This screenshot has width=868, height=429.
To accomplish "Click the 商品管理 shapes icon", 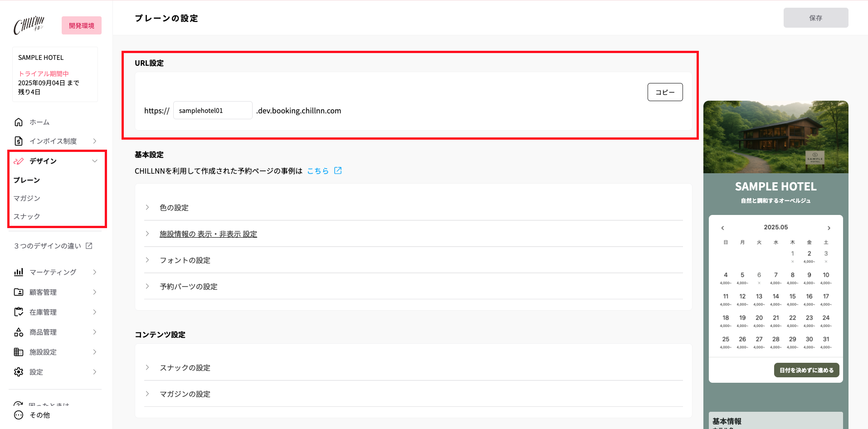I will (x=19, y=332).
